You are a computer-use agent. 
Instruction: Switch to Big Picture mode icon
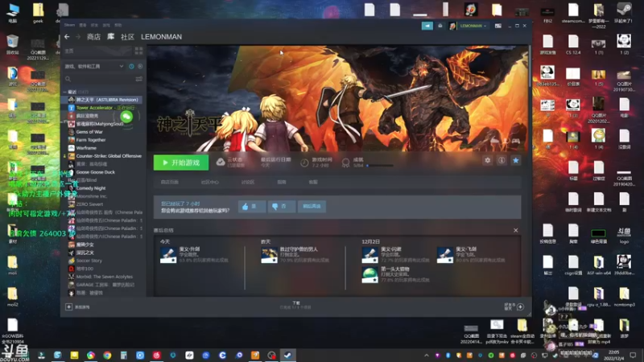(497, 26)
